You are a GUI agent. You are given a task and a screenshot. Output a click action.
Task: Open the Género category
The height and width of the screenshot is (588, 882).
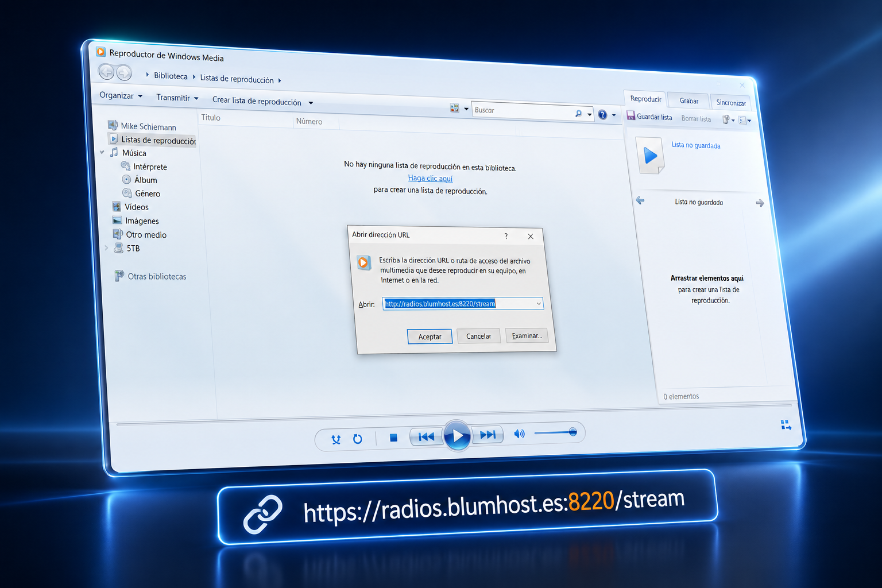click(141, 194)
